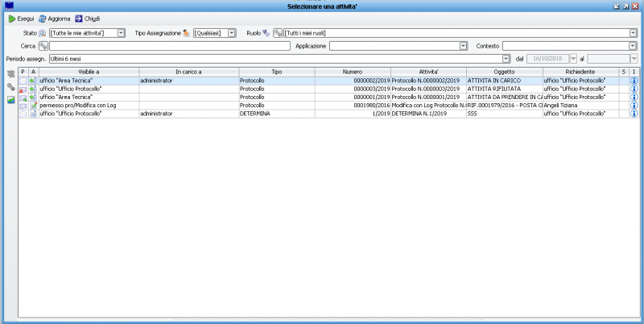Select the Angeli Tiziana activity row
This screenshot has height=324, width=644.
point(322,106)
